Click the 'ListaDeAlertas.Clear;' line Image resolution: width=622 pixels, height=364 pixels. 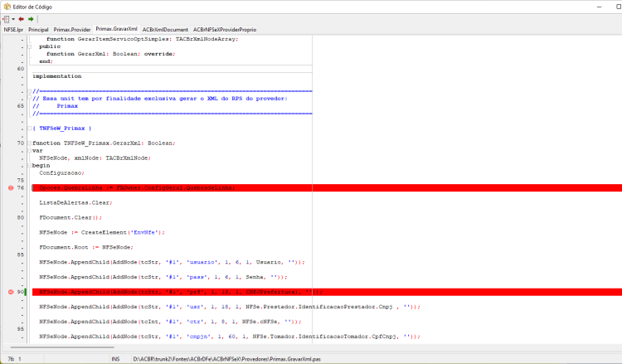[x=75, y=202]
